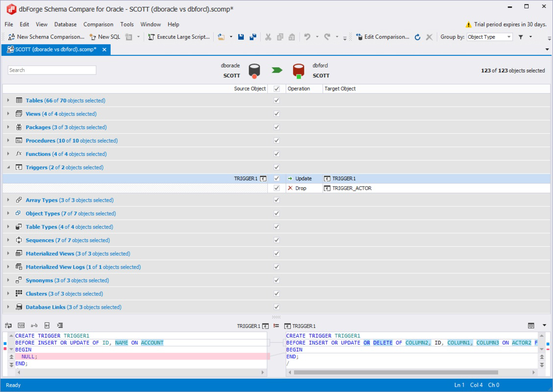This screenshot has width=553, height=392.
Task: Click the Object Types group link
Action: tap(71, 214)
